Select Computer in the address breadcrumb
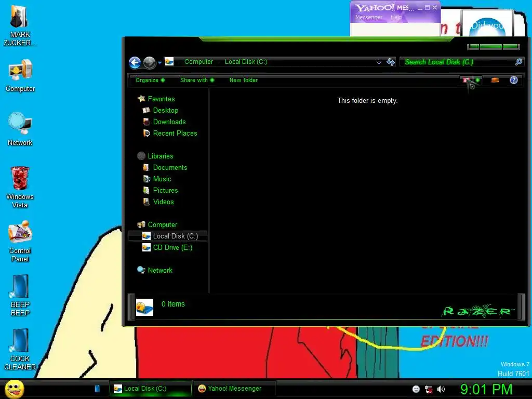Screen dimensions: 532x399 [198, 62]
